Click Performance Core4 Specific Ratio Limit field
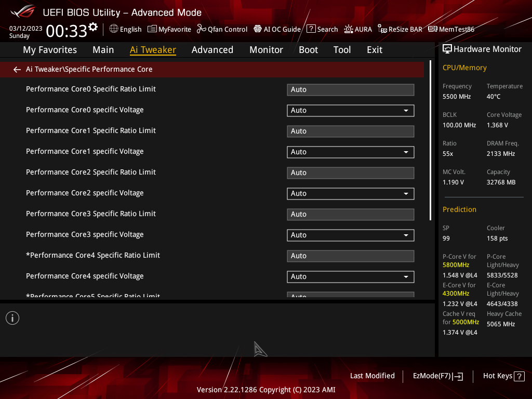This screenshot has width=532, height=399. pos(351,256)
